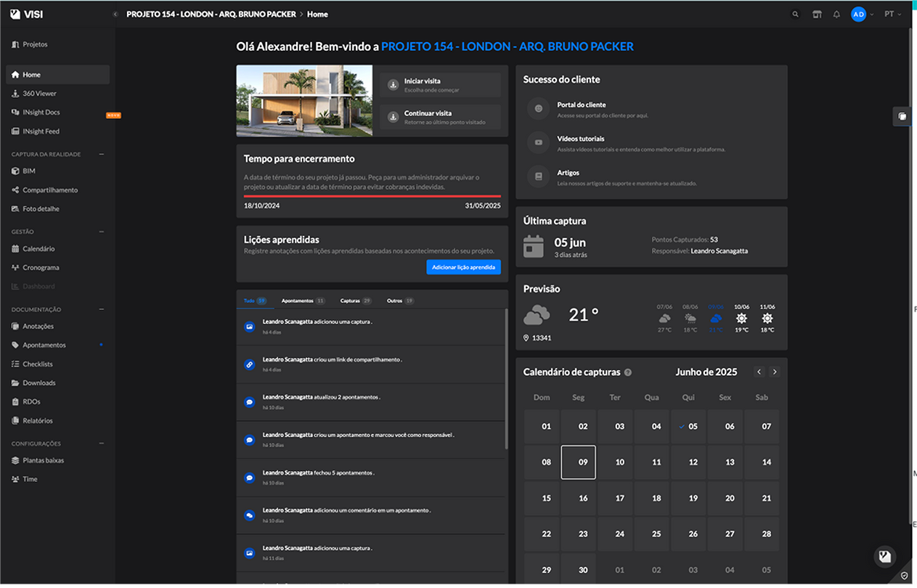The height and width of the screenshot is (588, 917).
Task: Open the PT language dropdown
Action: tap(892, 15)
